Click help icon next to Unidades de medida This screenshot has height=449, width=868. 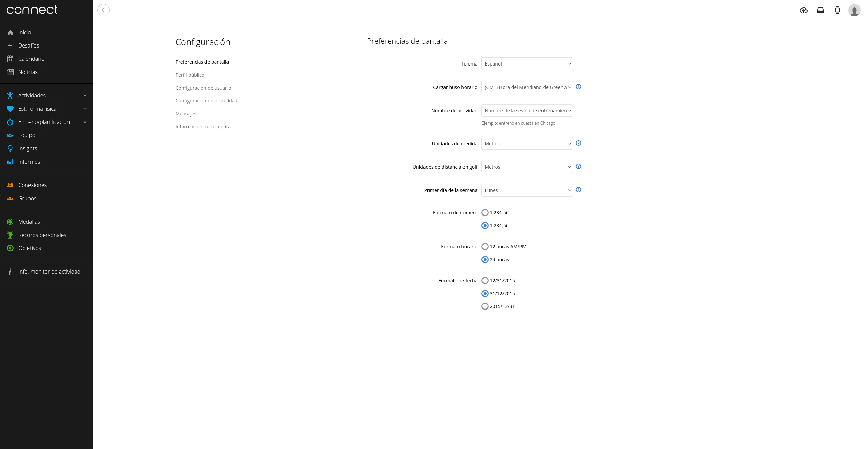point(578,143)
